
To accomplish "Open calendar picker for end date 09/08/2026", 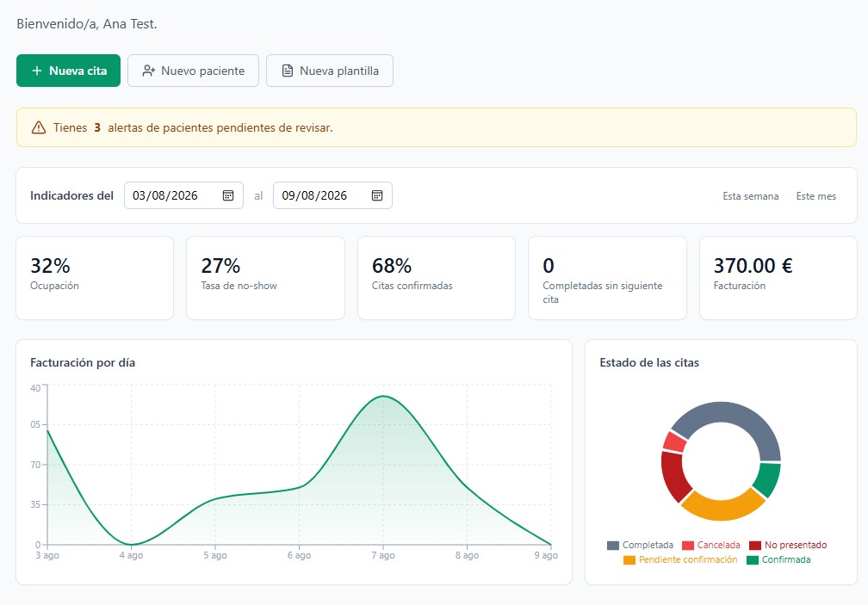I will [377, 195].
